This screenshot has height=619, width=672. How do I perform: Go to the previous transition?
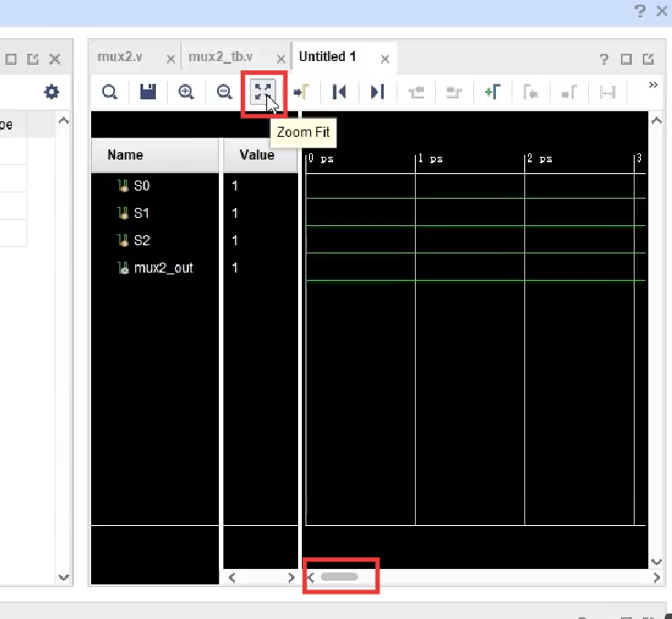click(416, 92)
